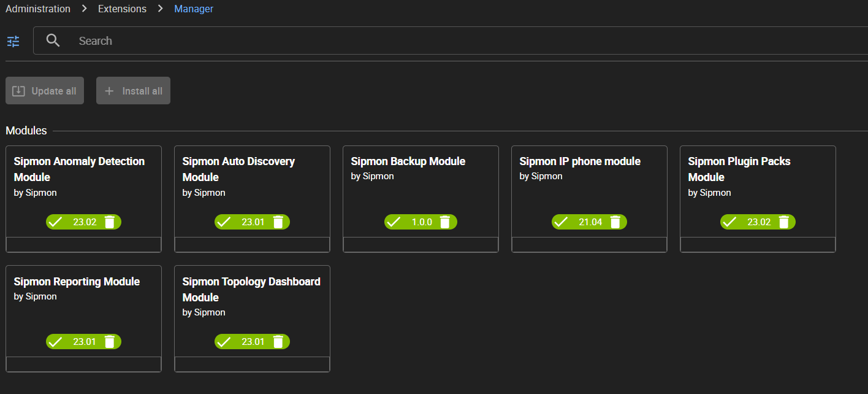Click trash icon for Auto Discovery Module

[x=278, y=222]
